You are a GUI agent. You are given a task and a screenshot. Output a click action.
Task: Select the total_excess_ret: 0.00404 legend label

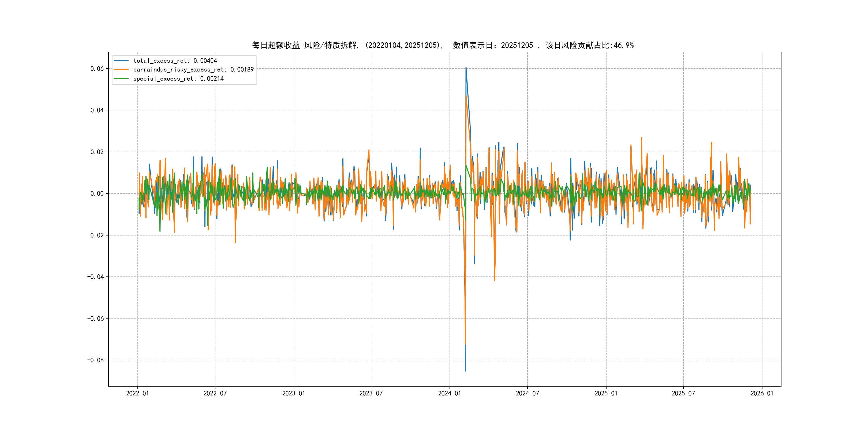[175, 61]
